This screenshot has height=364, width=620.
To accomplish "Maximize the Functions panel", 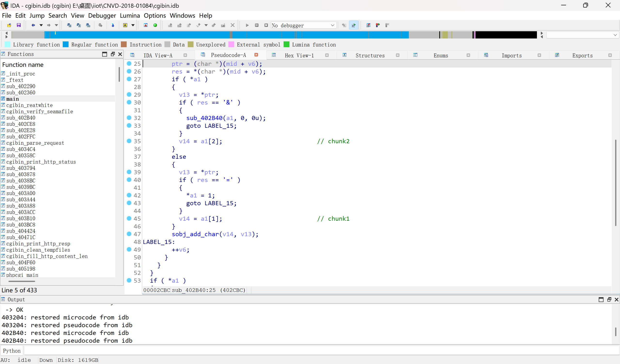I will [105, 54].
